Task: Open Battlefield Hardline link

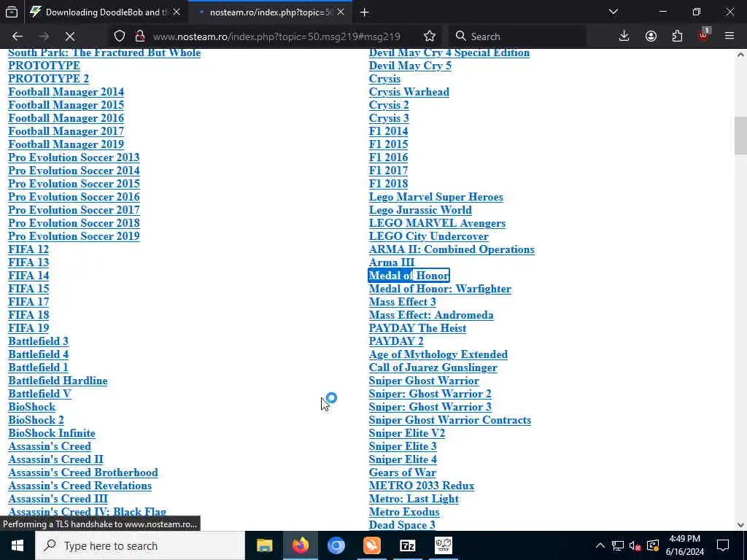Action: 58,381
